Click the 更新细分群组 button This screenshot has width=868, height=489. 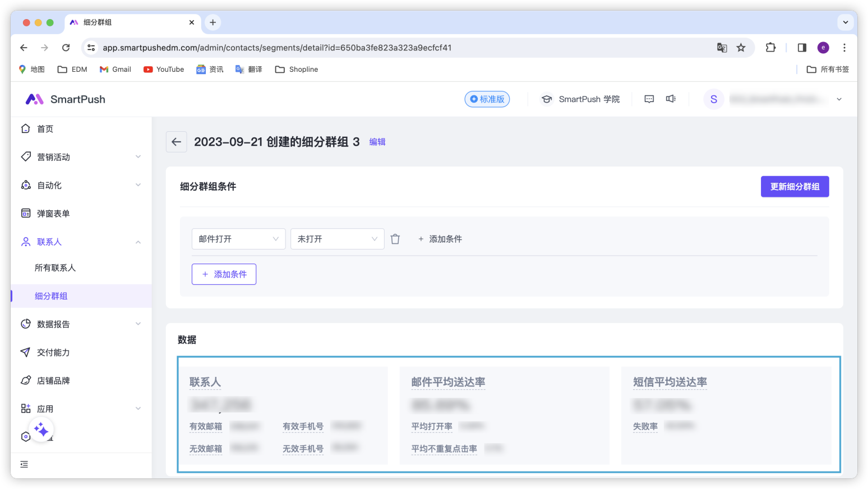pyautogui.click(x=795, y=187)
